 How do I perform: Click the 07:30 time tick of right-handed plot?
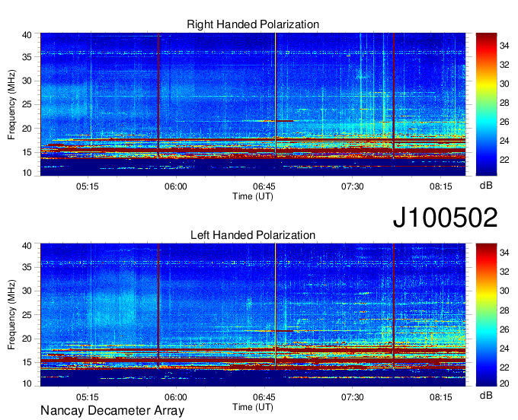click(353, 186)
